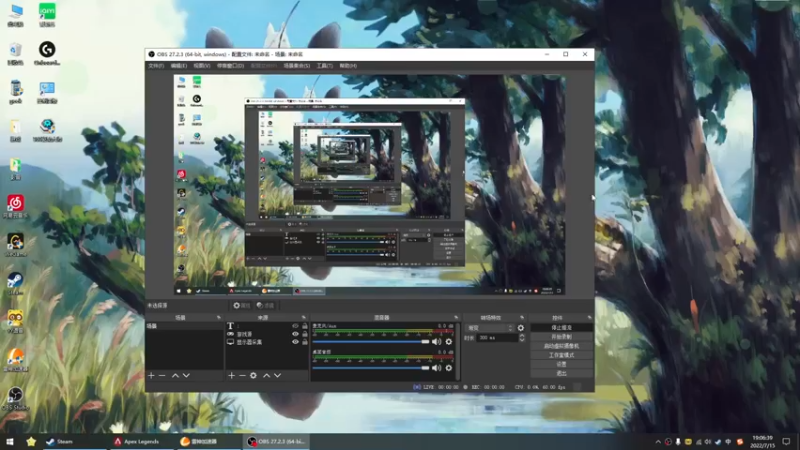Open settings gear for the Mic/Aux channel
This screenshot has width=800, height=450.
[448, 341]
